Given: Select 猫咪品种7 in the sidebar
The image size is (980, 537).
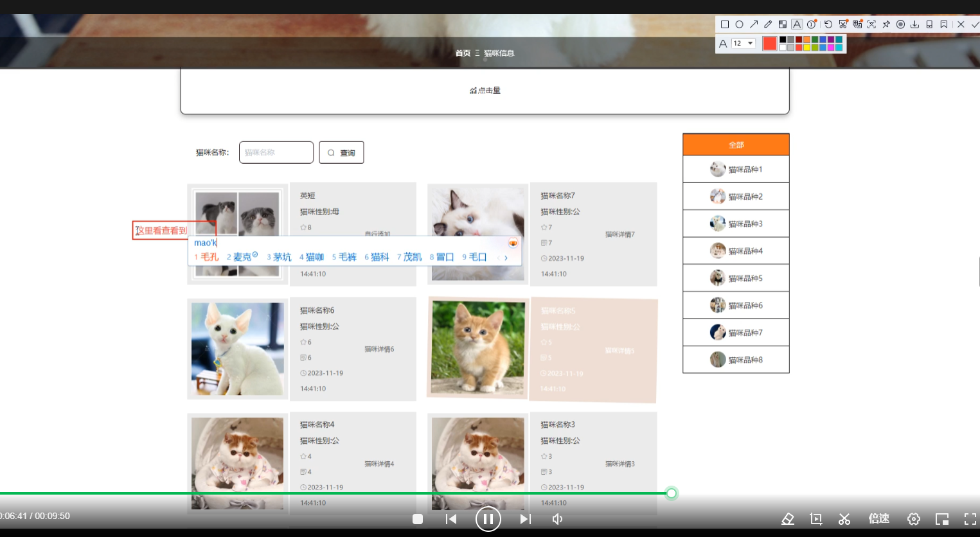Looking at the screenshot, I should point(736,333).
